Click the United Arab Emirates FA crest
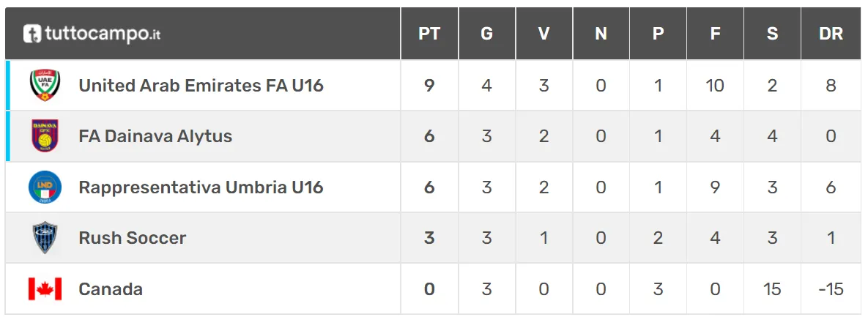Viewport: 868px width, 320px height. coord(45,86)
